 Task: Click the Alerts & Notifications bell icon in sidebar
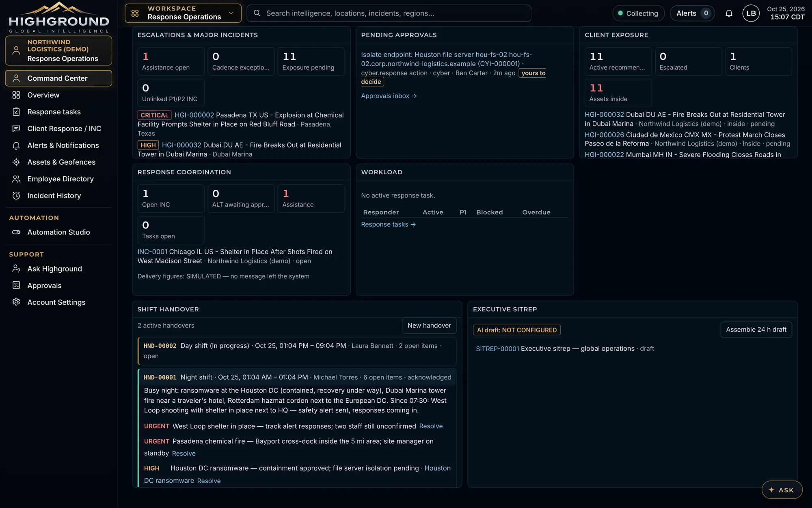pyautogui.click(x=16, y=145)
